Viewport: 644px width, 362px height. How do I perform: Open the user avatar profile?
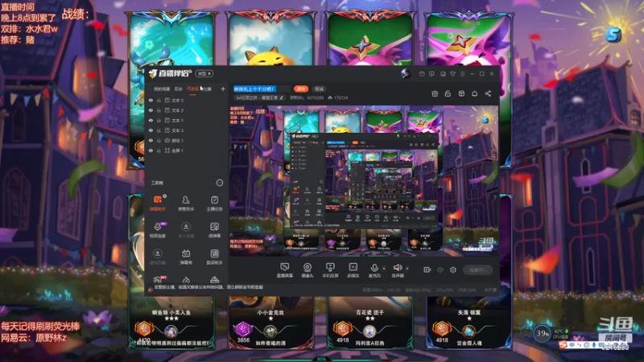click(x=406, y=73)
